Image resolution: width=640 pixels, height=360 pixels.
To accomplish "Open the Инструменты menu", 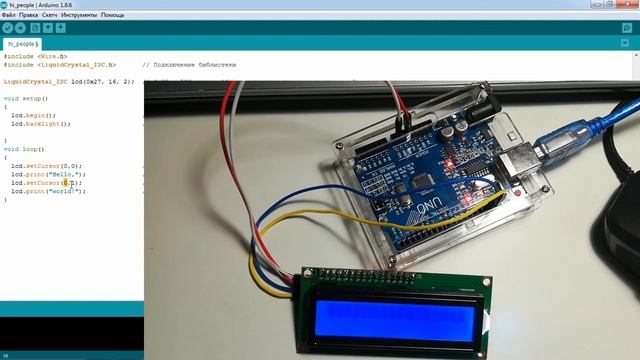I will point(79,15).
